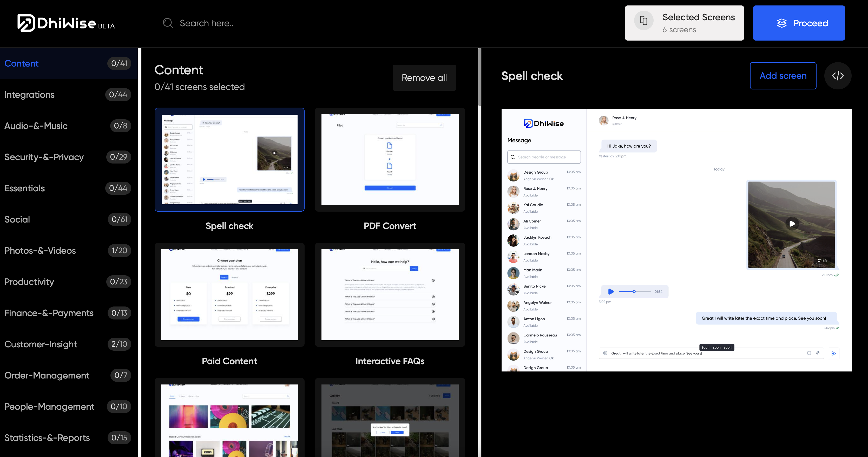Play the audio message in preview
This screenshot has width=868, height=457.
click(x=610, y=291)
